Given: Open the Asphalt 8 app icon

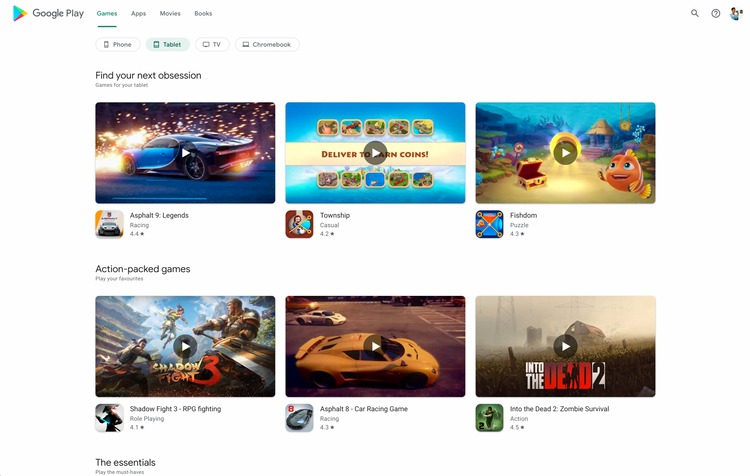Looking at the screenshot, I should click(299, 418).
